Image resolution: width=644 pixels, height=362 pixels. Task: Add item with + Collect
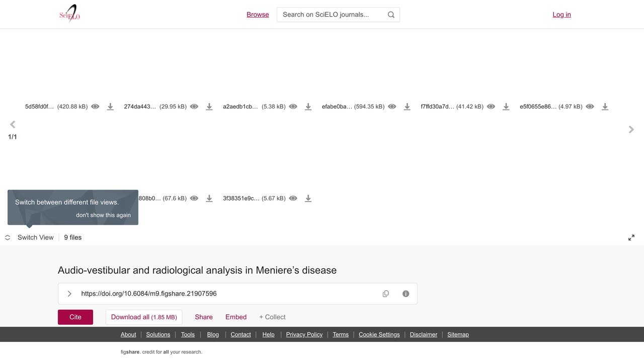[x=272, y=317]
